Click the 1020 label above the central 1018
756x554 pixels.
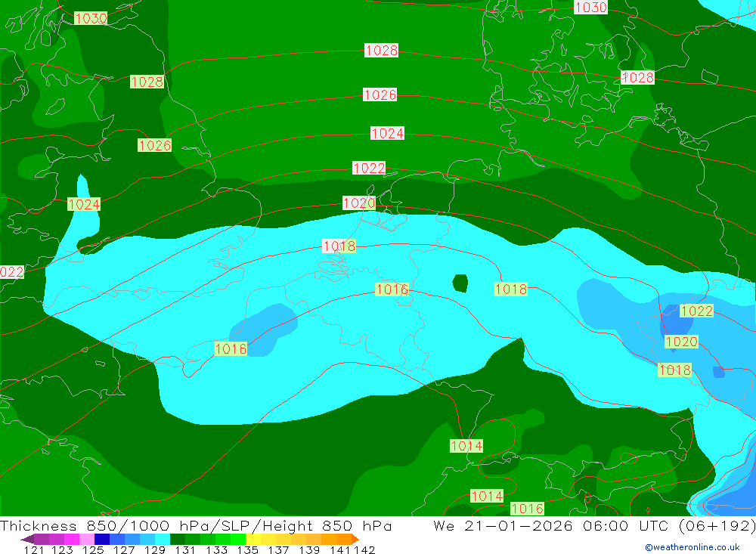(359, 203)
